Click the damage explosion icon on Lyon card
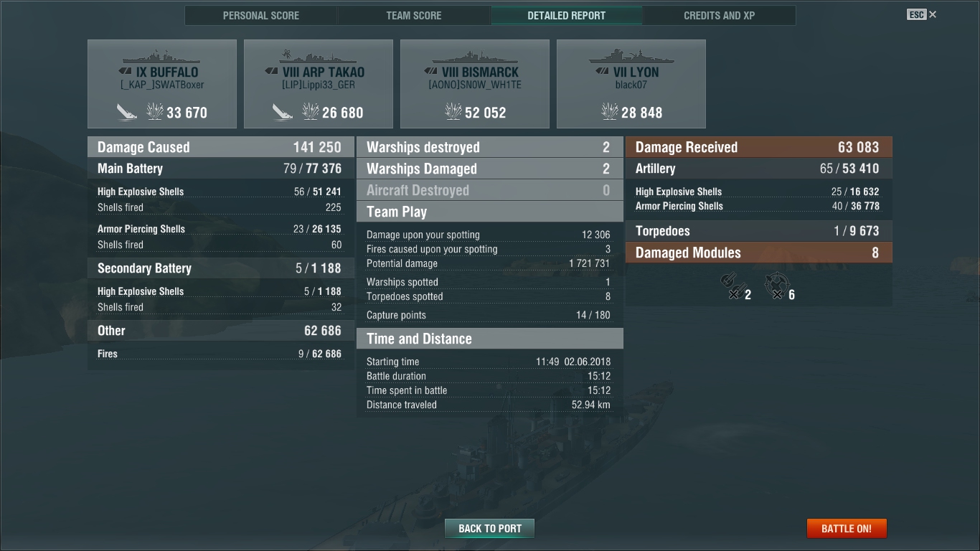 (x=610, y=112)
